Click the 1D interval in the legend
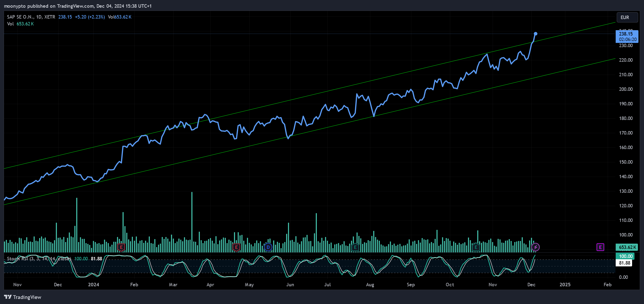 tap(39, 17)
